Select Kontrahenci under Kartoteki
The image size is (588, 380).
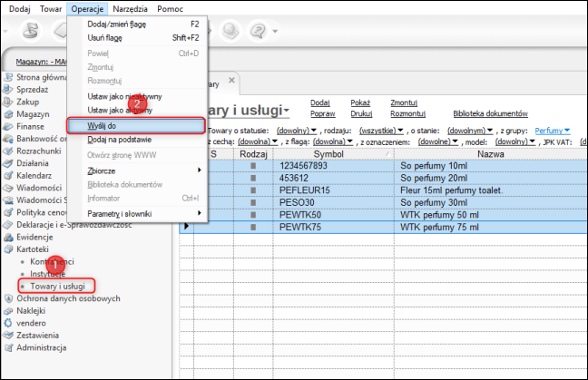(x=52, y=261)
